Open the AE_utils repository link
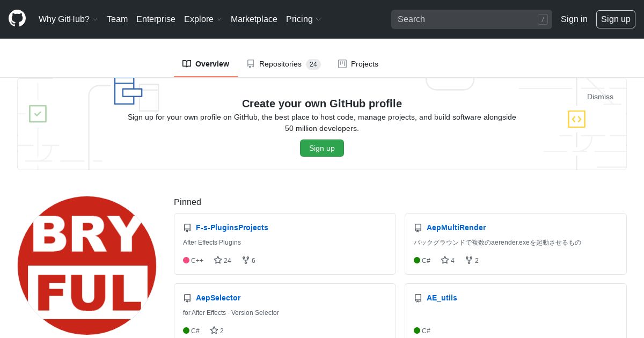This screenshot has height=338, width=644. pos(442,298)
